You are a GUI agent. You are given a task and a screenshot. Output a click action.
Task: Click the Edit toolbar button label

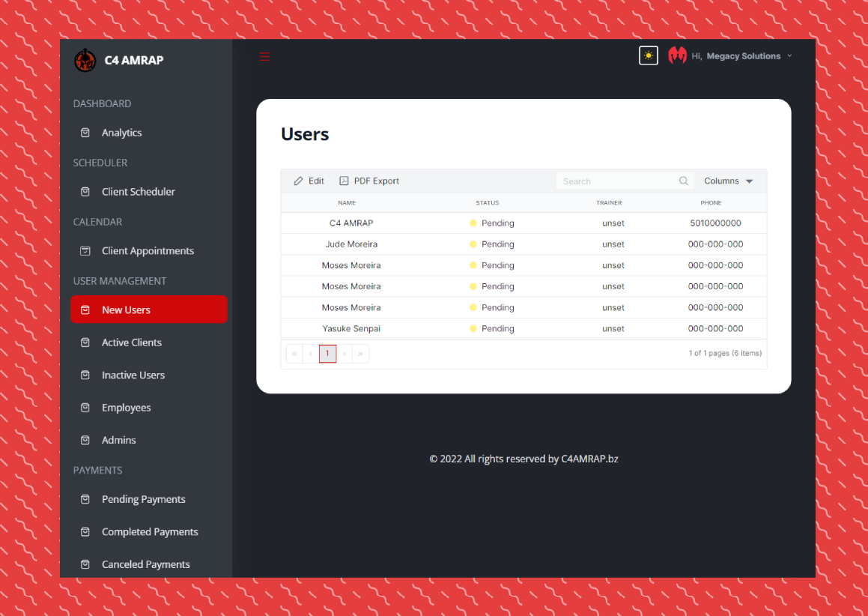(x=316, y=181)
